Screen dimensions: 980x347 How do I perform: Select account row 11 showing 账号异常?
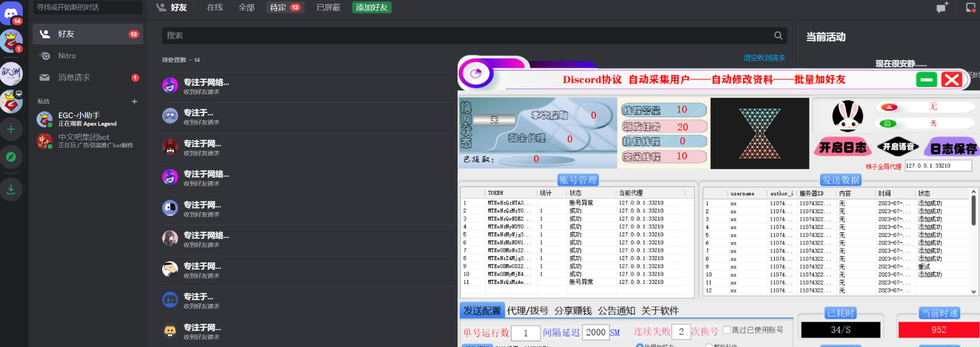[x=577, y=282]
